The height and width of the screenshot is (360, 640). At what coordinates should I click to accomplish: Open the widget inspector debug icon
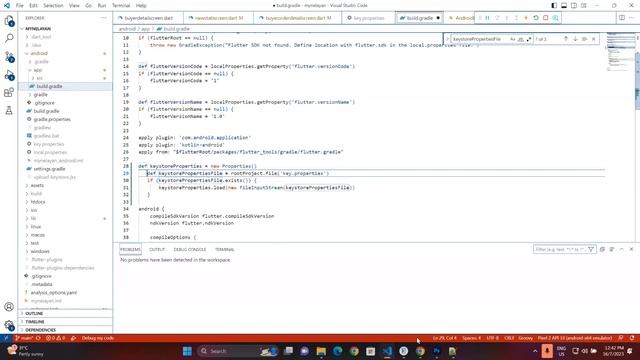[x=556, y=18]
